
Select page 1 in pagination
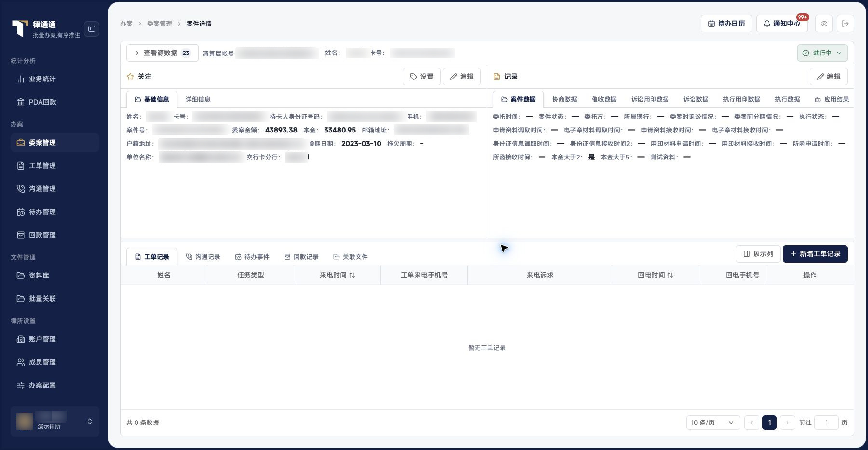point(770,423)
